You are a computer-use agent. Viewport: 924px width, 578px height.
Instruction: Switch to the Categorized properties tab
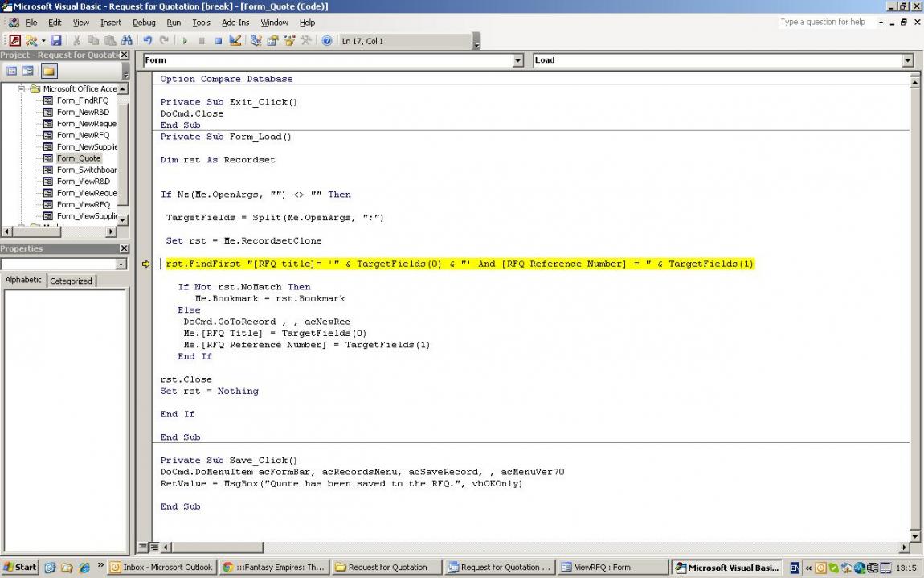pos(71,281)
